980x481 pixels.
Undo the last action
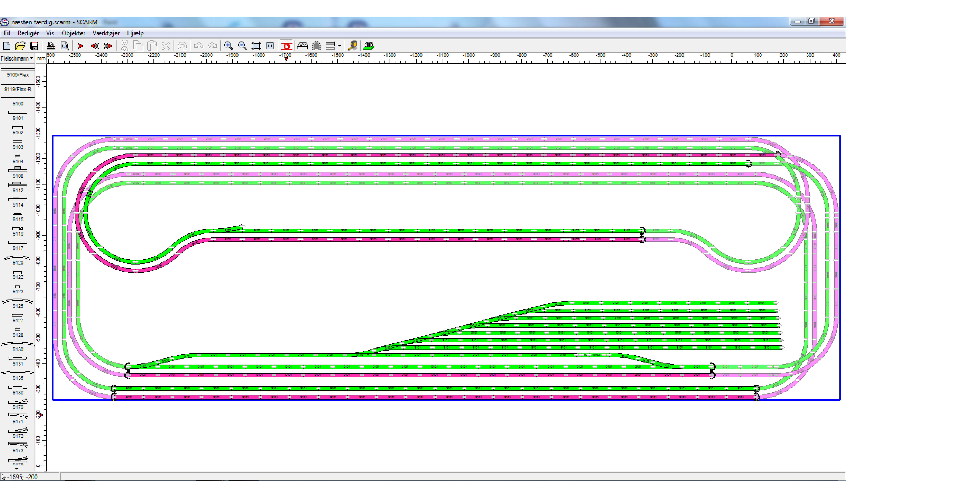(198, 46)
